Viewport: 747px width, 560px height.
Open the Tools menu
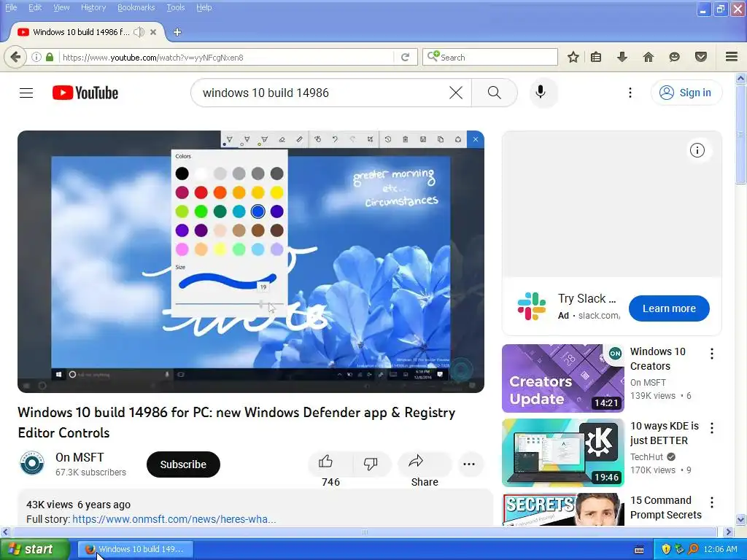tap(175, 7)
